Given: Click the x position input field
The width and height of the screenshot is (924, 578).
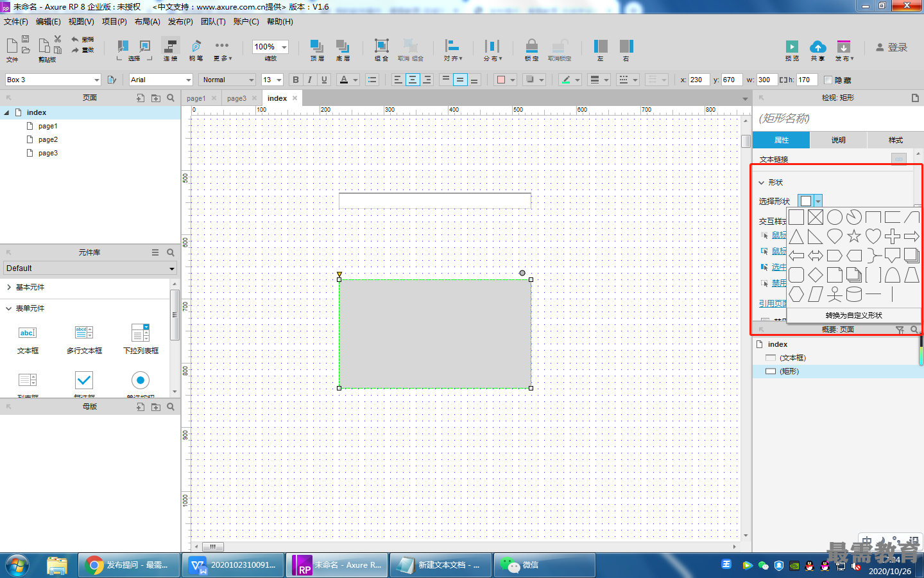Looking at the screenshot, I should [x=699, y=80].
